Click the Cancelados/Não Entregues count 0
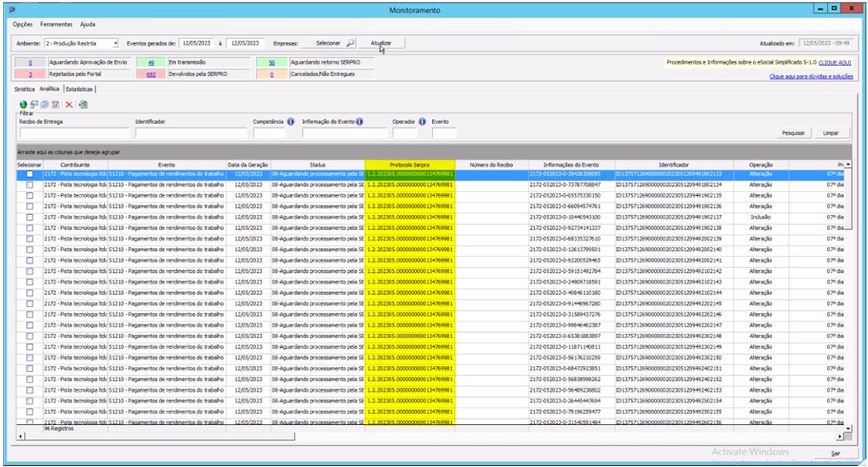The image size is (868, 467). [x=272, y=74]
